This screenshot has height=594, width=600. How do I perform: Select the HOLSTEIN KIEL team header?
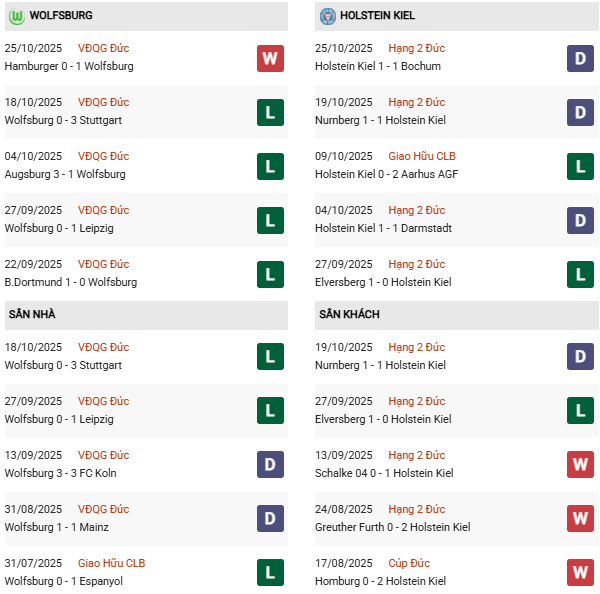point(378,16)
